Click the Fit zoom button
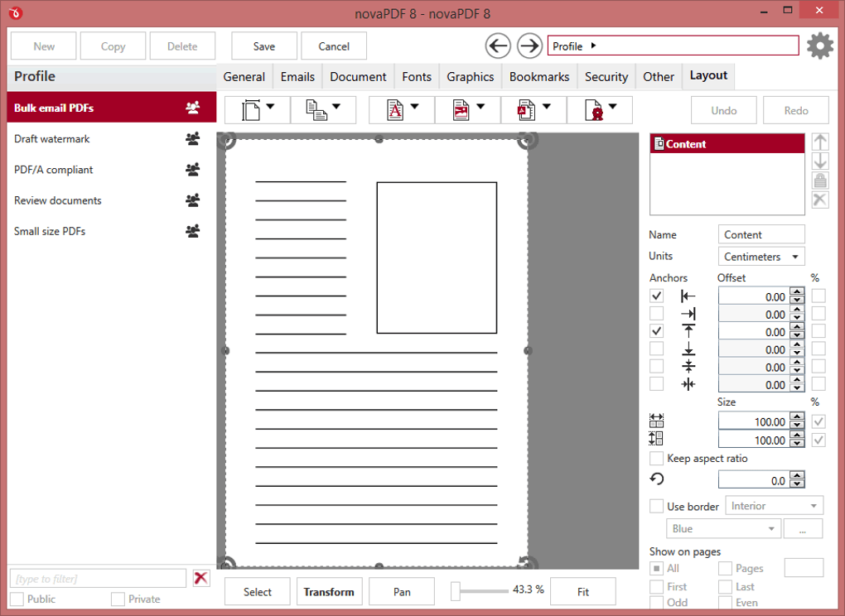This screenshot has width=845, height=616. 582,592
